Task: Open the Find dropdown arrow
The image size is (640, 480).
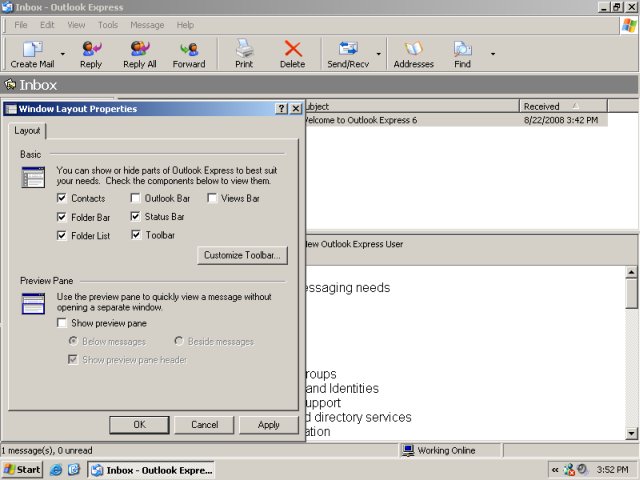Action: [x=493, y=54]
